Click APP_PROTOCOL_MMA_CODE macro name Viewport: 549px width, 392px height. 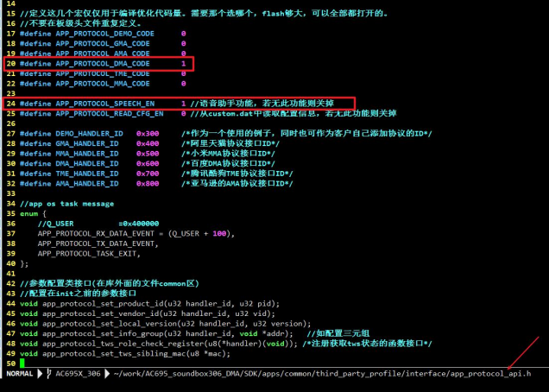coord(103,84)
